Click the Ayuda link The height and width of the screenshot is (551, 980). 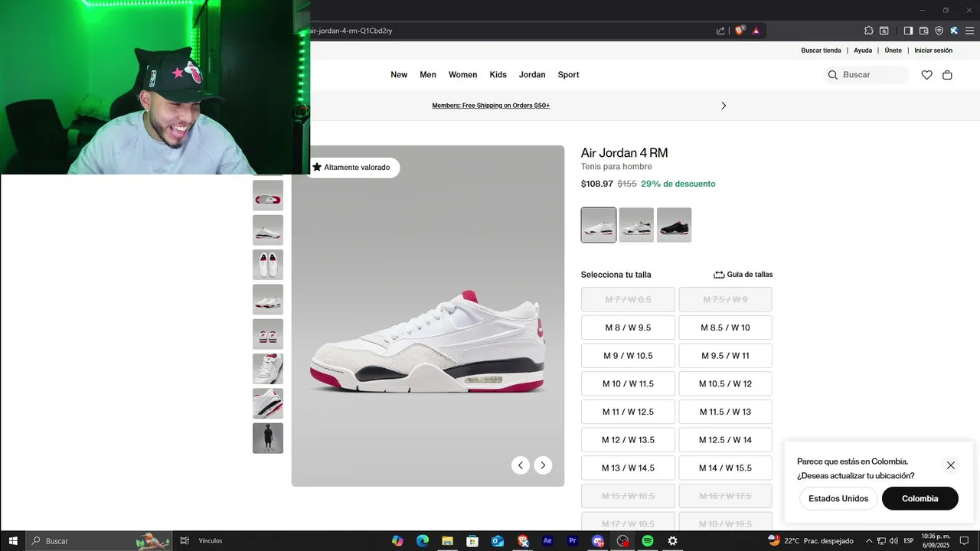[863, 51]
